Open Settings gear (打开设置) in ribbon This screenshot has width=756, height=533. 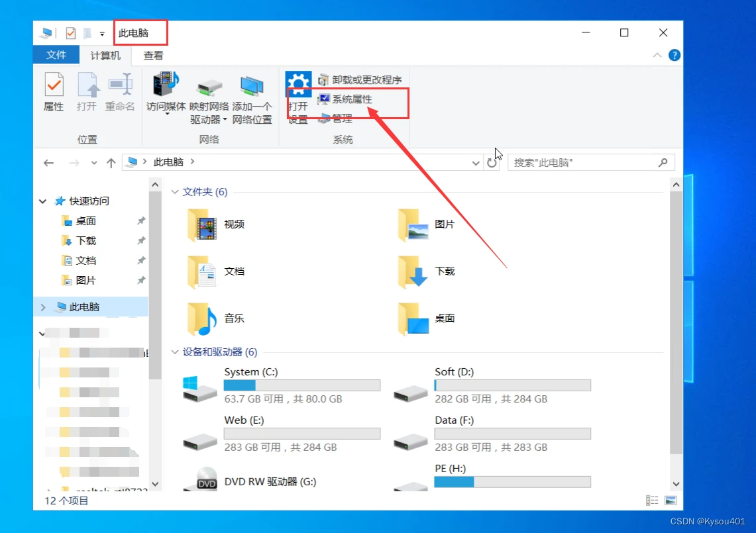coord(298,98)
